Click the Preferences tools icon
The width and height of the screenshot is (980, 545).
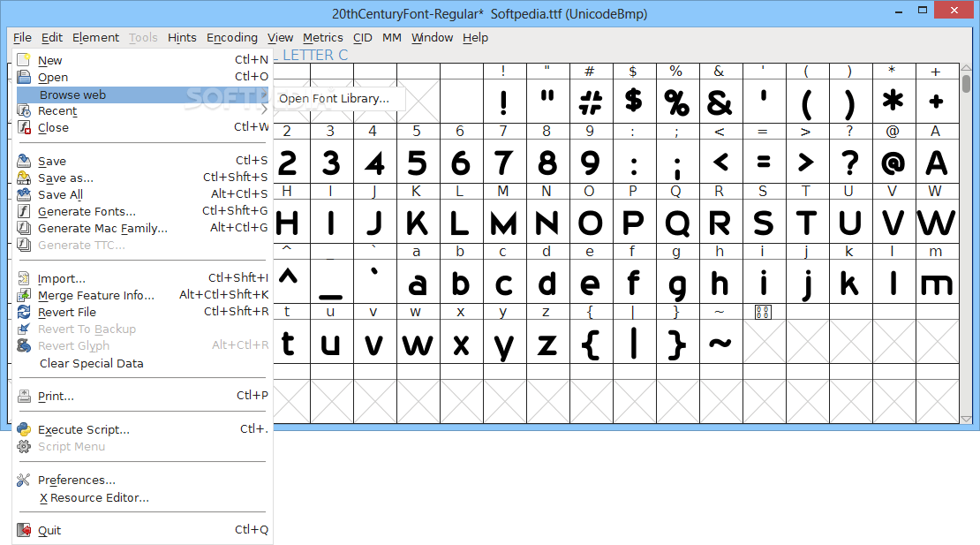tap(24, 480)
